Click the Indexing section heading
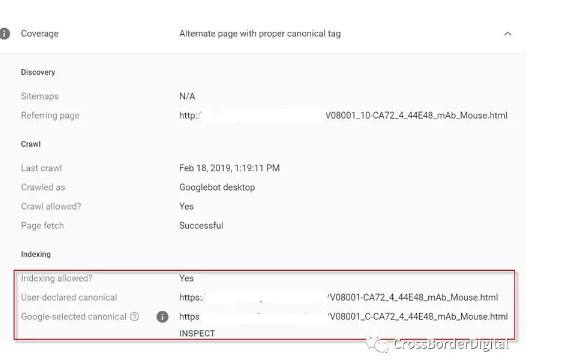 [36, 254]
